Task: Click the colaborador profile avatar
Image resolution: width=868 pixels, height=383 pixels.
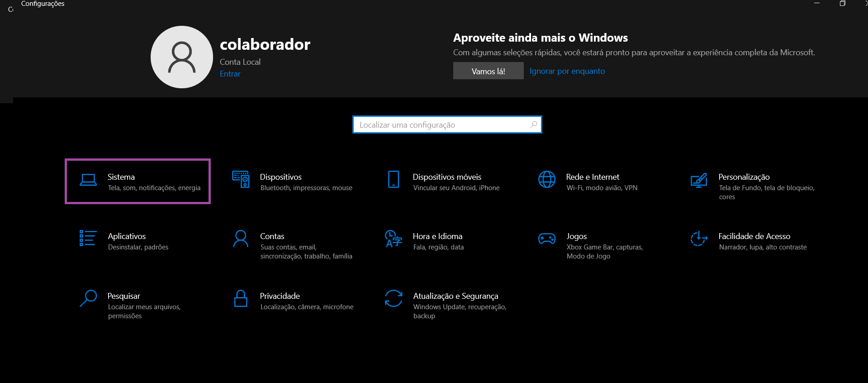Action: pos(182,57)
